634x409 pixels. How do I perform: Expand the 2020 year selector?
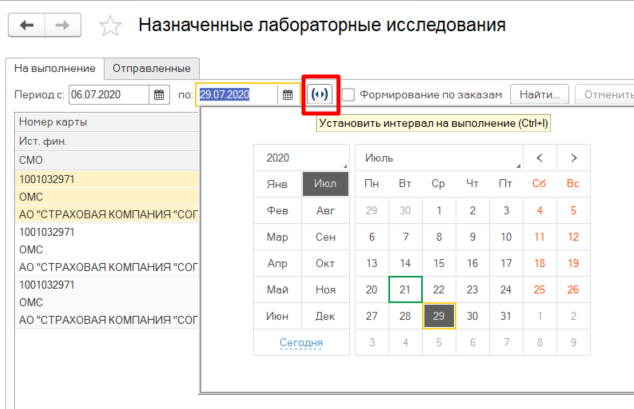(x=301, y=158)
